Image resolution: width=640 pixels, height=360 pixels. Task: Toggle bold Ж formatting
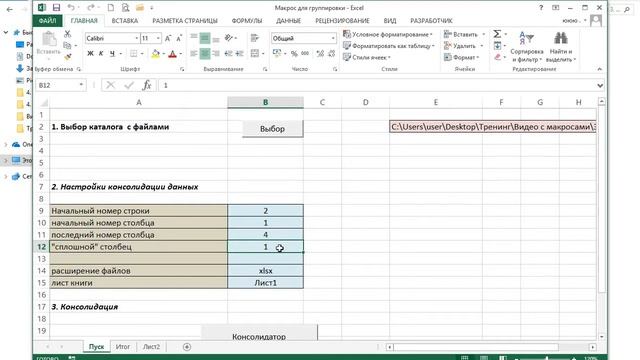click(x=90, y=53)
